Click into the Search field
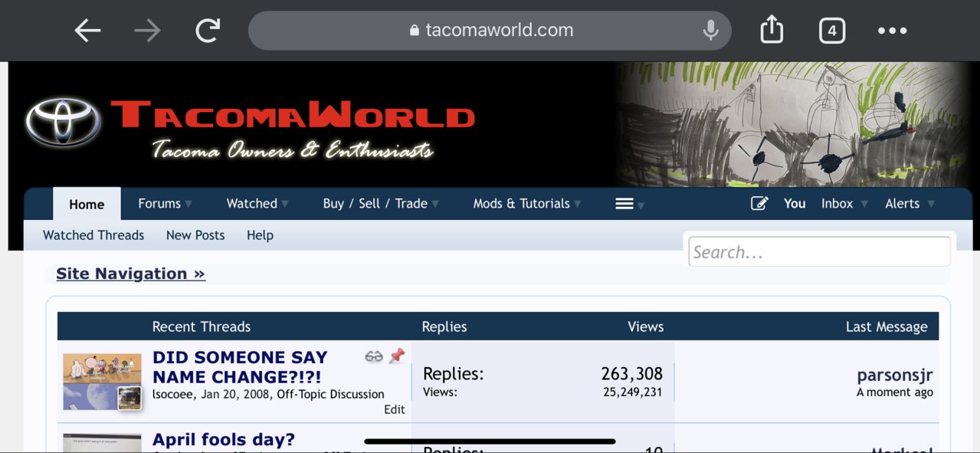The image size is (980, 453). (x=819, y=251)
